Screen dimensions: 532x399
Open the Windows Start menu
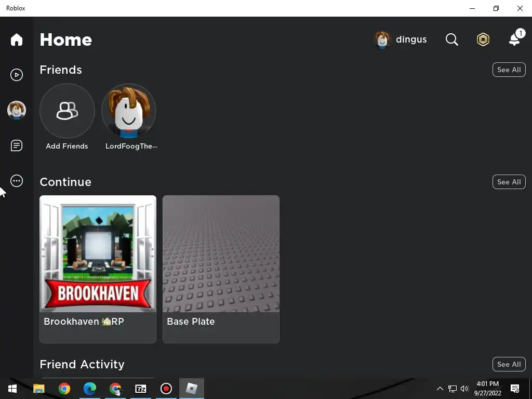click(12, 389)
